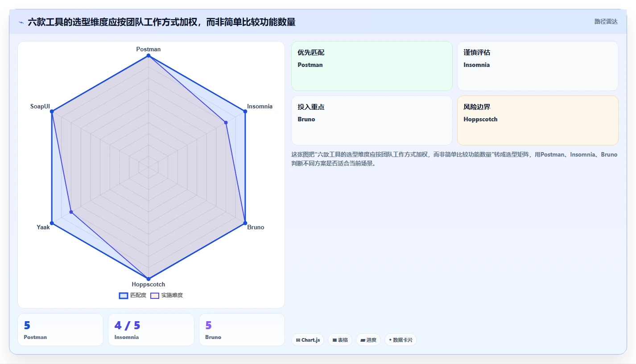The image size is (636, 364).
Task: Toggle the 匹配度 legend item
Action: (132, 295)
